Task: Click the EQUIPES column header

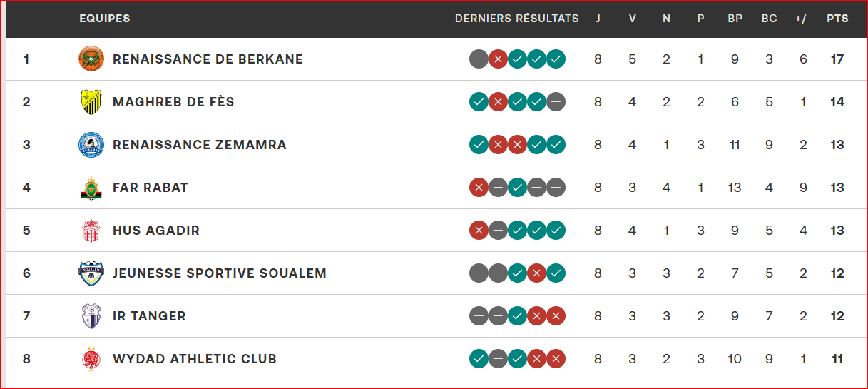Action: [x=105, y=19]
